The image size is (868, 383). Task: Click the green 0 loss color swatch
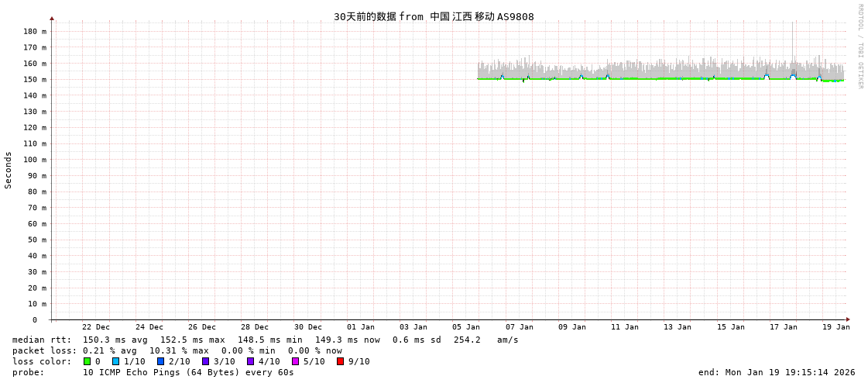[x=87, y=361]
